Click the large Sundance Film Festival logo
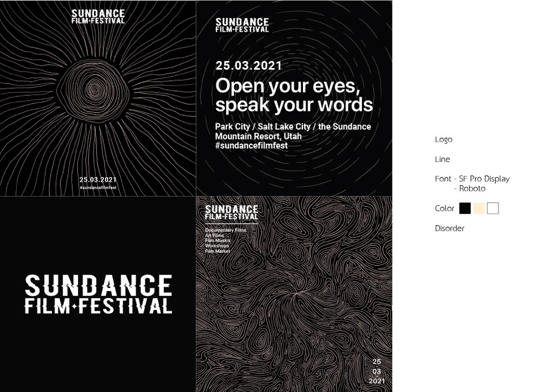The height and width of the screenshot is (392, 554). (x=98, y=294)
